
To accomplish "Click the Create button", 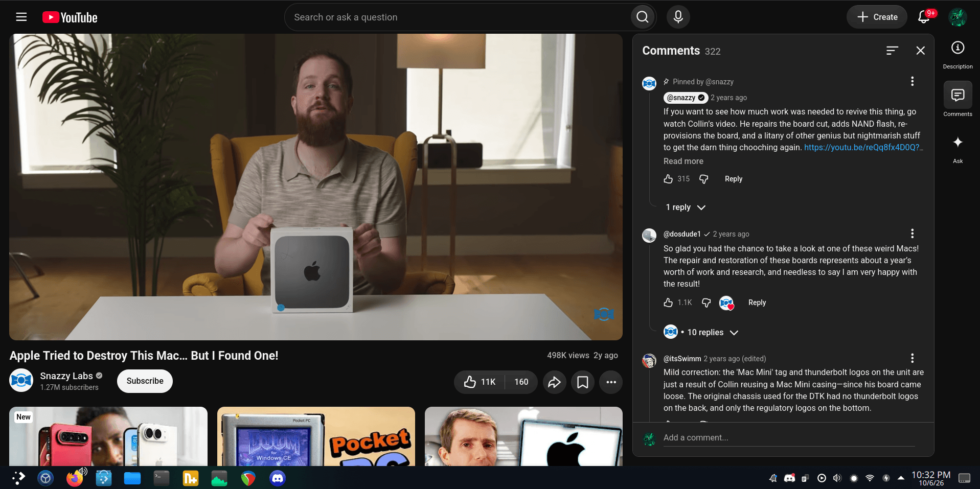I will pos(877,17).
